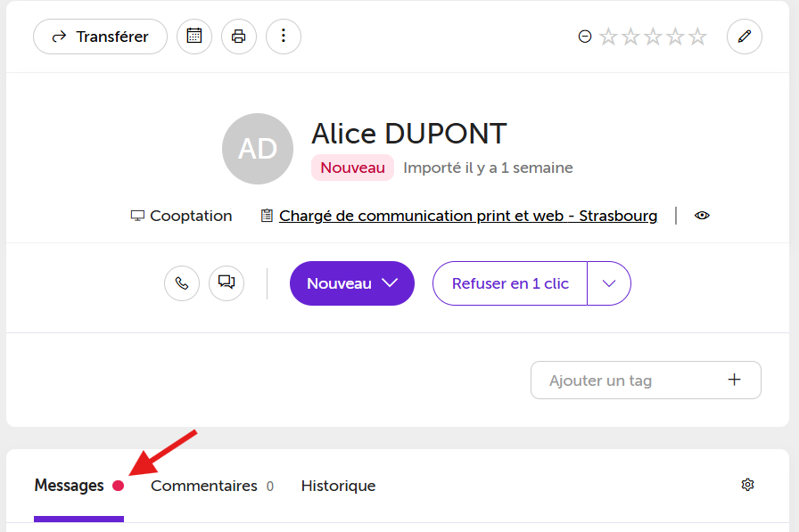Rate candidate five stars
Viewport: 799px width, 532px height.
697,37
